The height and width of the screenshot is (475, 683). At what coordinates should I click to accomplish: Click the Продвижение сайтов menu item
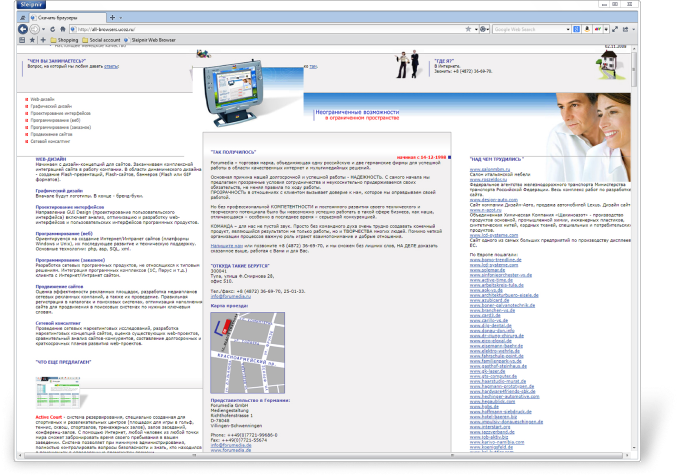click(51, 134)
